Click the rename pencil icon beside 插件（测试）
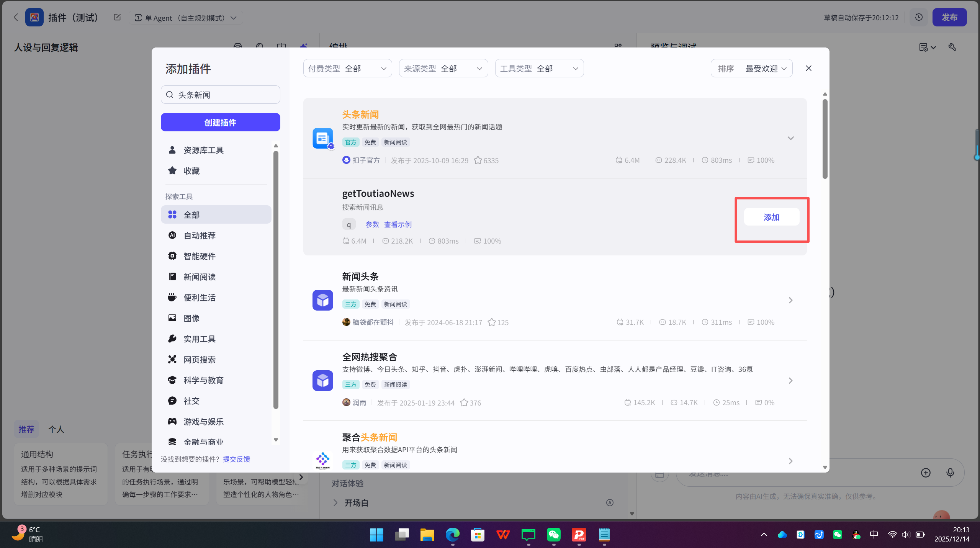The image size is (980, 548). (117, 17)
